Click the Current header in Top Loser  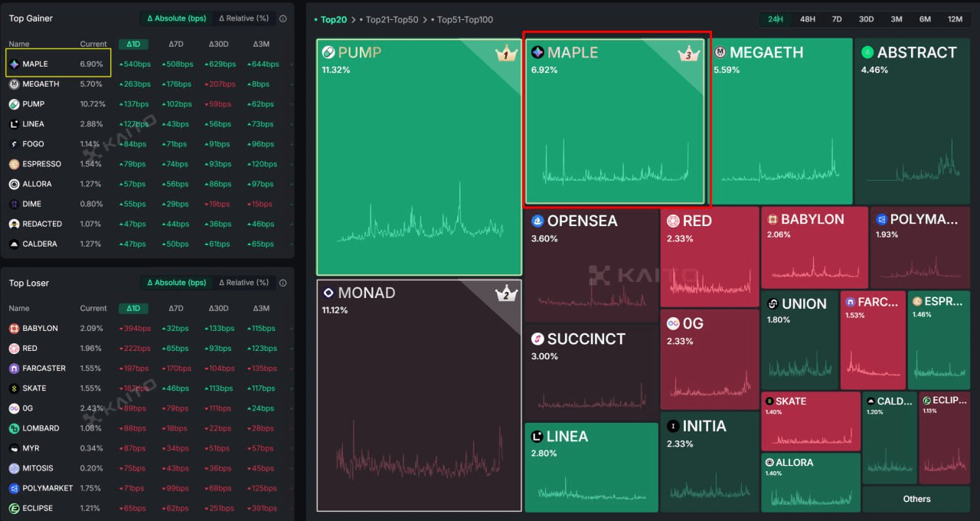pos(93,308)
